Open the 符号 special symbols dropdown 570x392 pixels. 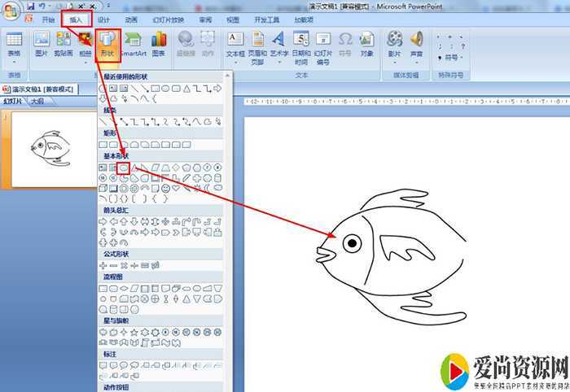pyautogui.click(x=450, y=58)
